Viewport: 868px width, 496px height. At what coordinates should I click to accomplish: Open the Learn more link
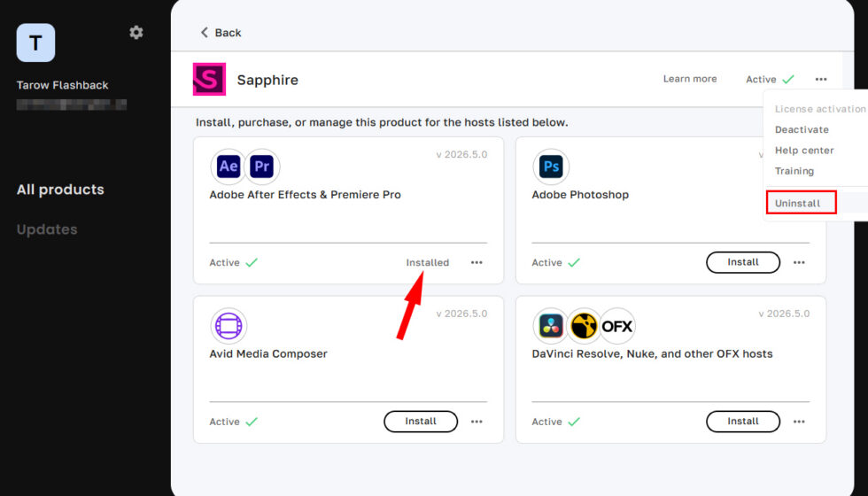tap(690, 79)
